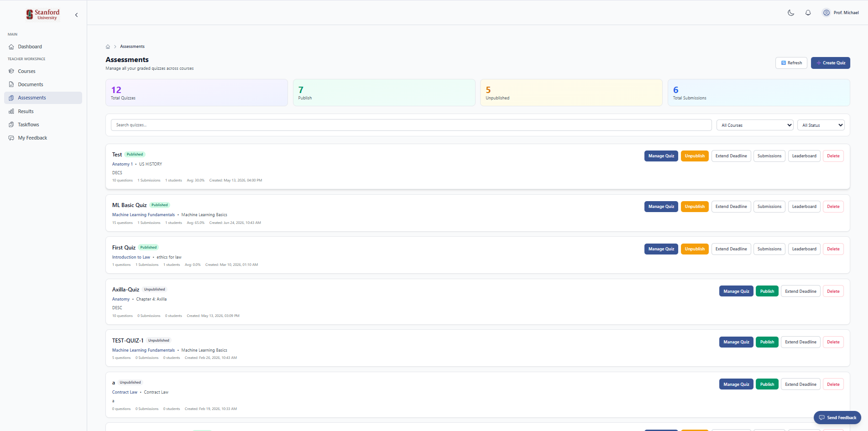Extend Deadline for Test quiz
Viewport: 868px width, 431px height.
pyautogui.click(x=731, y=156)
